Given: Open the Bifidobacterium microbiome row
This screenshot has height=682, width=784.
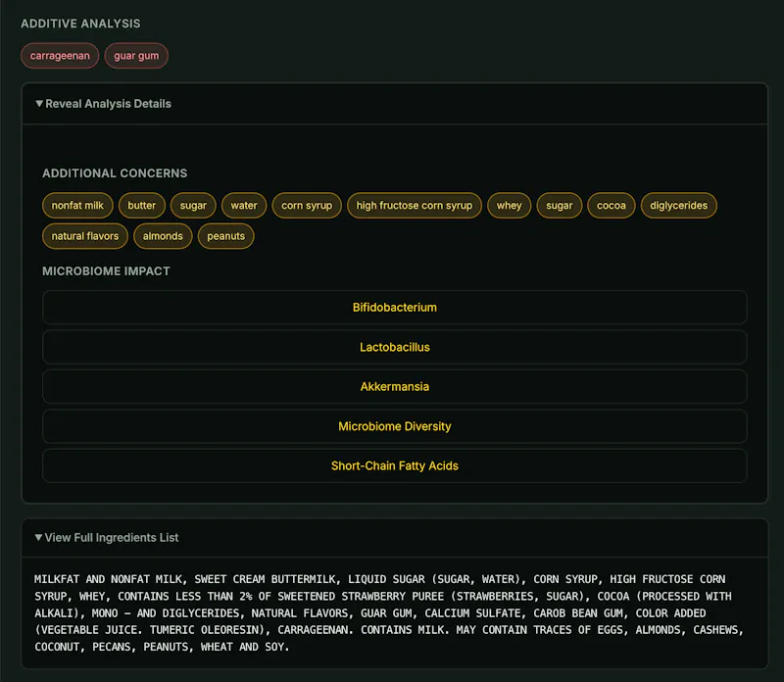Looking at the screenshot, I should pyautogui.click(x=395, y=308).
